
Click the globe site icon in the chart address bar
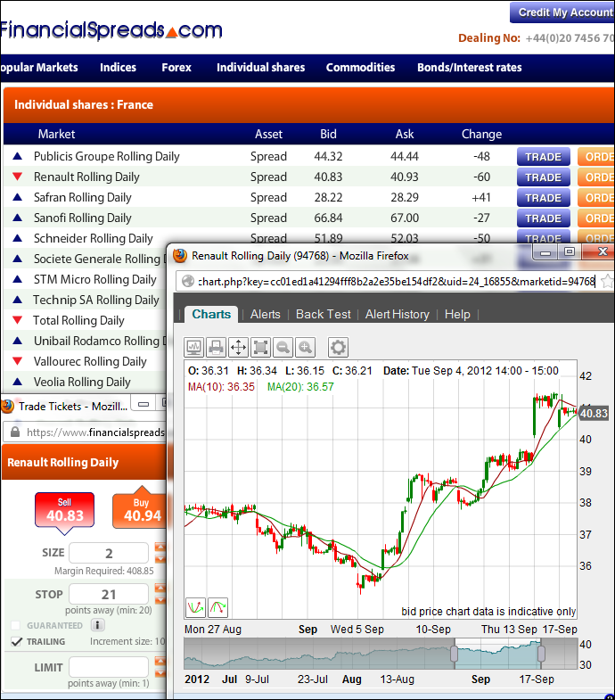pos(188,281)
